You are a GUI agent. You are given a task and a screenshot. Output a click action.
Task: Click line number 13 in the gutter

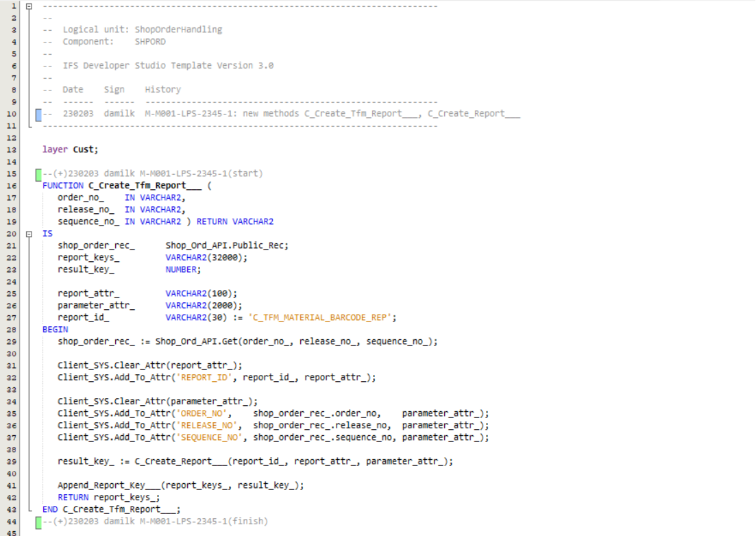[x=14, y=149]
